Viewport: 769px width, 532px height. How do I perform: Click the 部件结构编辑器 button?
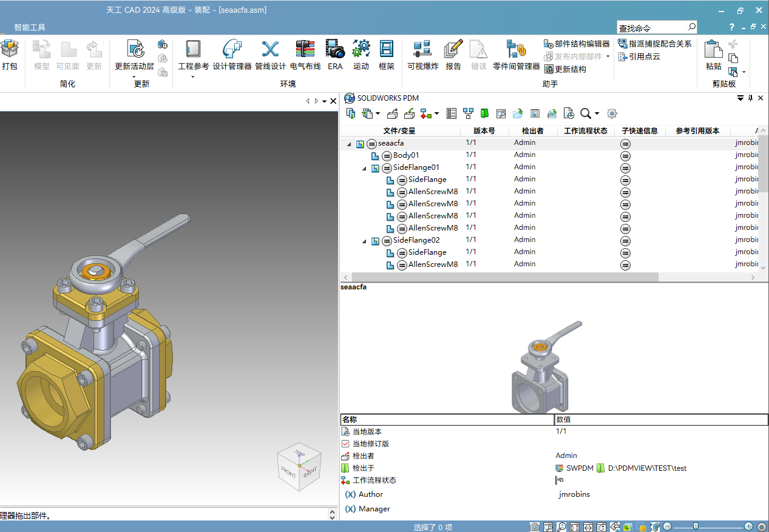(577, 44)
